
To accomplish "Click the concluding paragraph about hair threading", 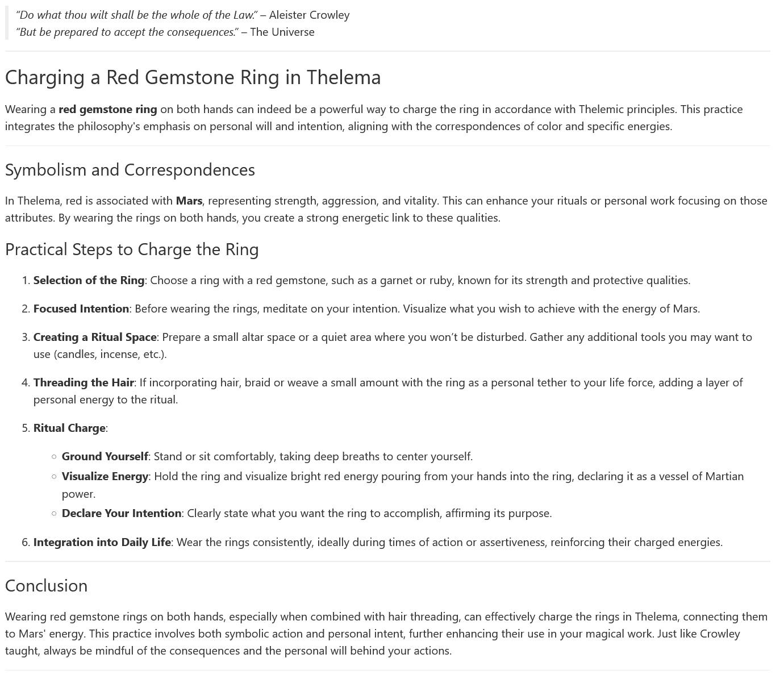I will tap(386, 634).
